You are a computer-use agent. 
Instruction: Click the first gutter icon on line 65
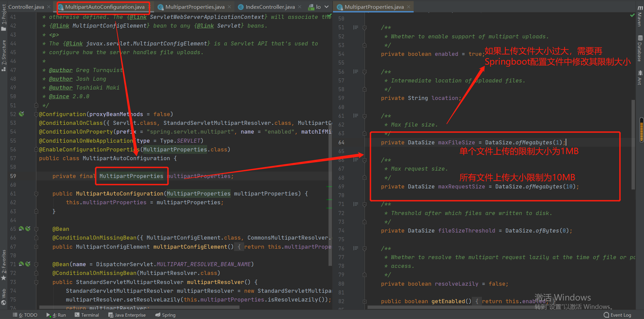click(x=21, y=229)
